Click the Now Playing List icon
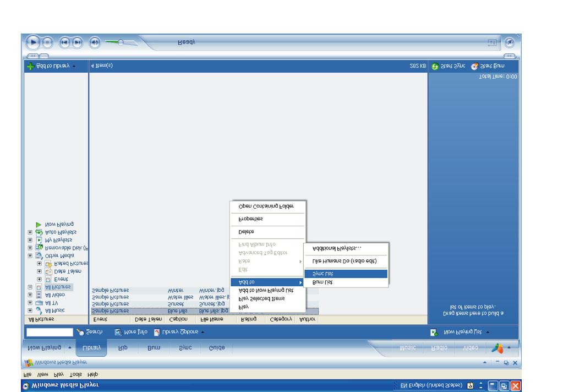 pos(434,333)
